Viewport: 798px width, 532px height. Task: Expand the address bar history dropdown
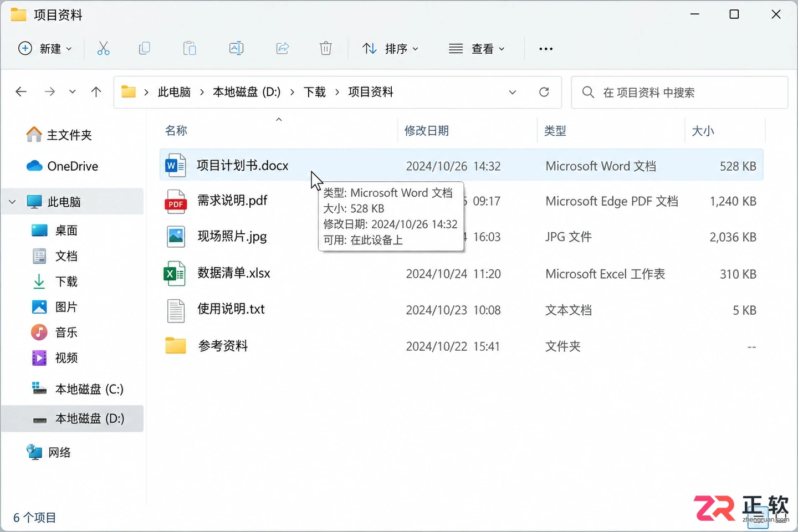click(x=513, y=92)
